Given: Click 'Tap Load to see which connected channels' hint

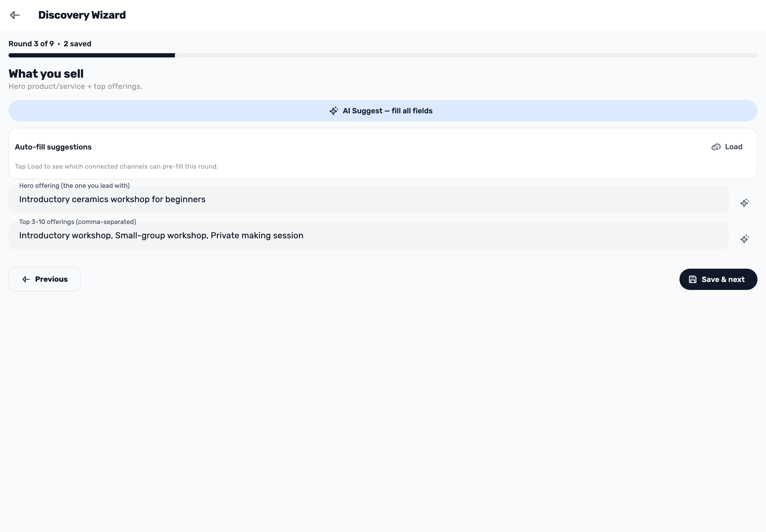Looking at the screenshot, I should [116, 166].
